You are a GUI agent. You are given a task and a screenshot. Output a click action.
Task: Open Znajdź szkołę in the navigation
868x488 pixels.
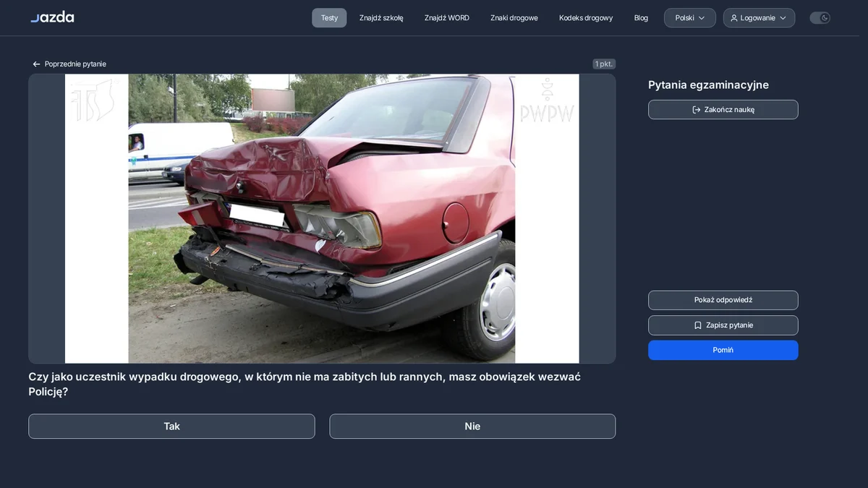point(381,18)
